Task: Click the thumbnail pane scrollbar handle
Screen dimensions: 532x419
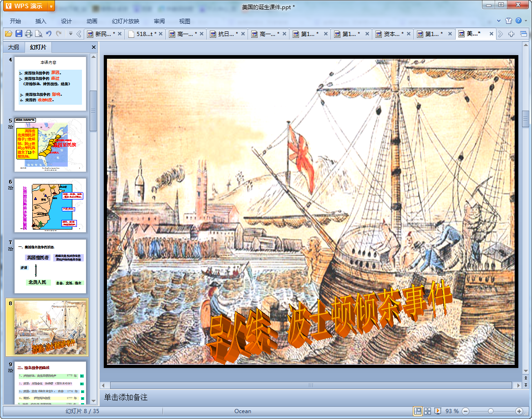Action: click(93, 111)
